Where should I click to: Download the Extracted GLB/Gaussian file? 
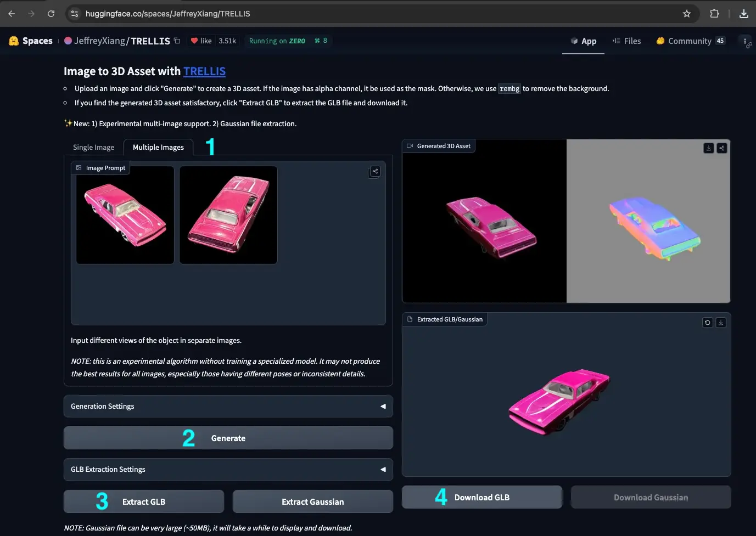coord(720,323)
